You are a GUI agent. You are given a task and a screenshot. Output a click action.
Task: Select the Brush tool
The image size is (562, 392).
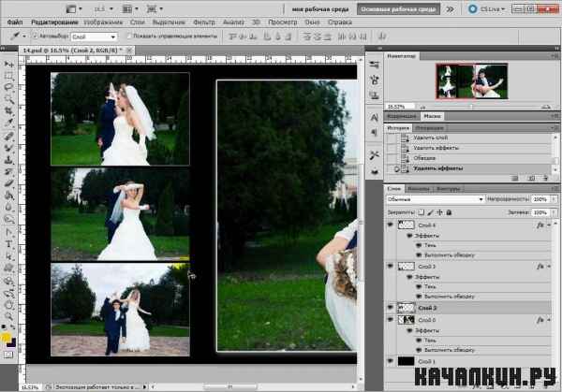9,148
